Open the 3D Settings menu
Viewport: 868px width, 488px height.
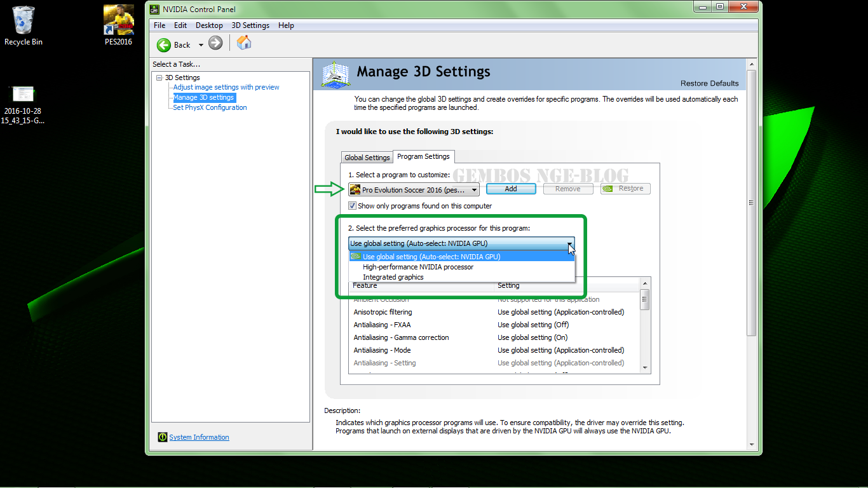[x=250, y=25]
